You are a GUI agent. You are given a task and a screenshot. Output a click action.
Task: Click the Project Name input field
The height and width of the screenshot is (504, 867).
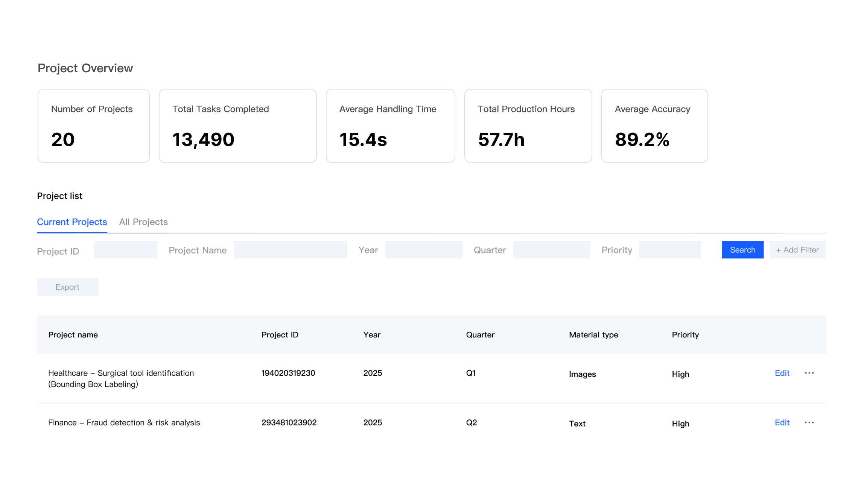[x=291, y=249]
